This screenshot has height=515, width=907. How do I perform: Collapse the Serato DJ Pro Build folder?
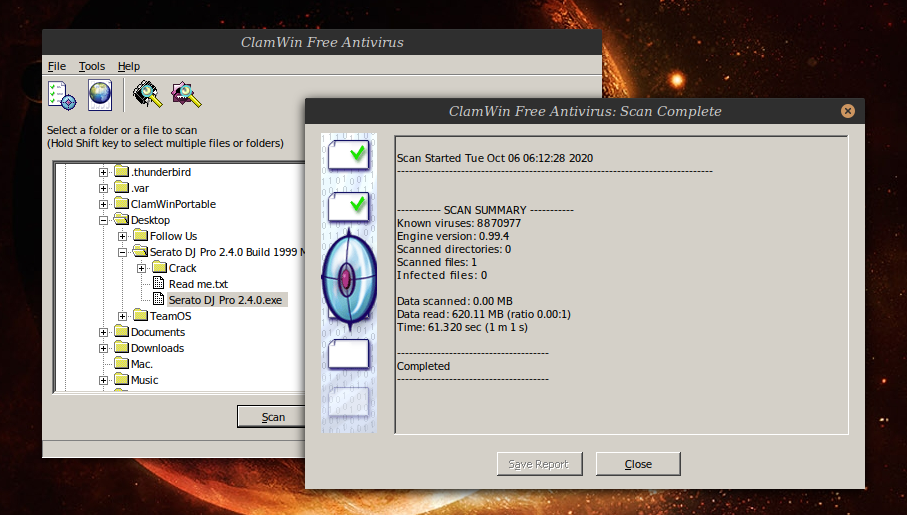tap(122, 252)
